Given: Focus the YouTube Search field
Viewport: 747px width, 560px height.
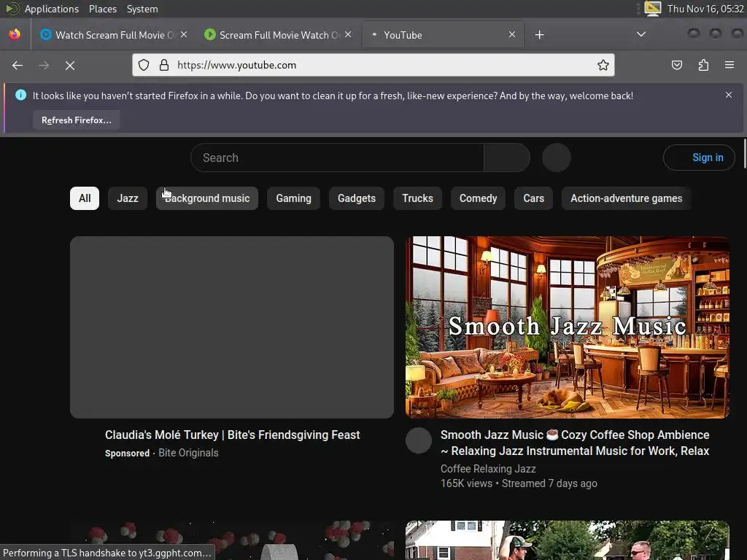Looking at the screenshot, I should (x=337, y=157).
